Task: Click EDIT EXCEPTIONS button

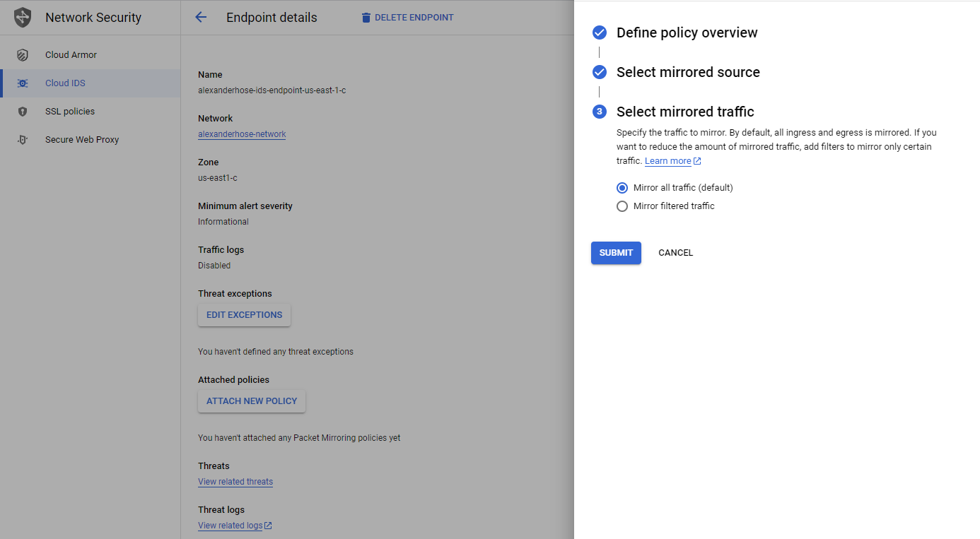Action: coord(244,315)
